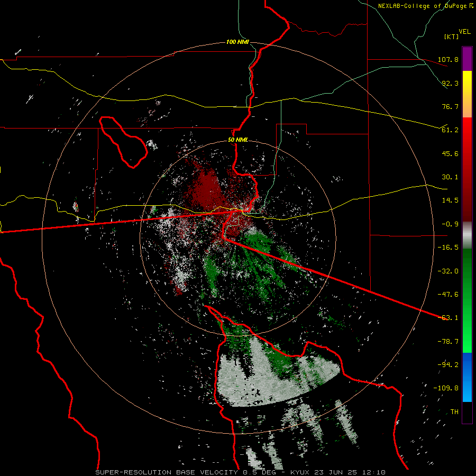Click the VEL legend title
476x476 pixels.
(x=464, y=32)
